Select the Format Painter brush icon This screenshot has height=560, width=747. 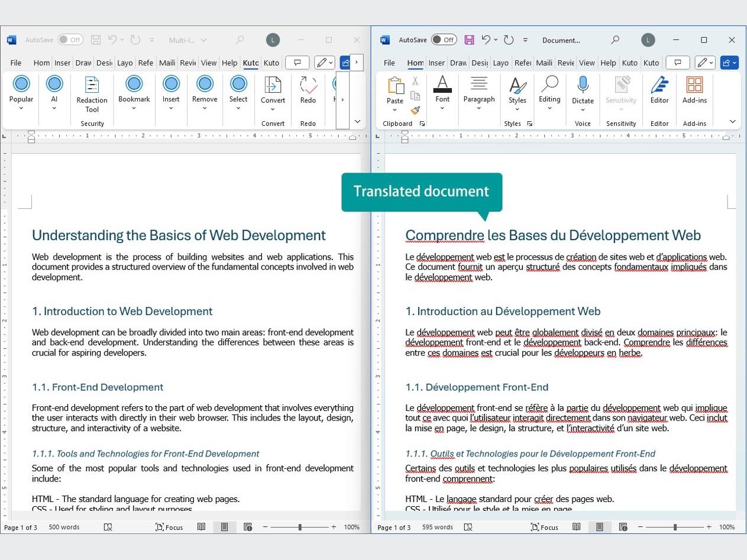415,110
